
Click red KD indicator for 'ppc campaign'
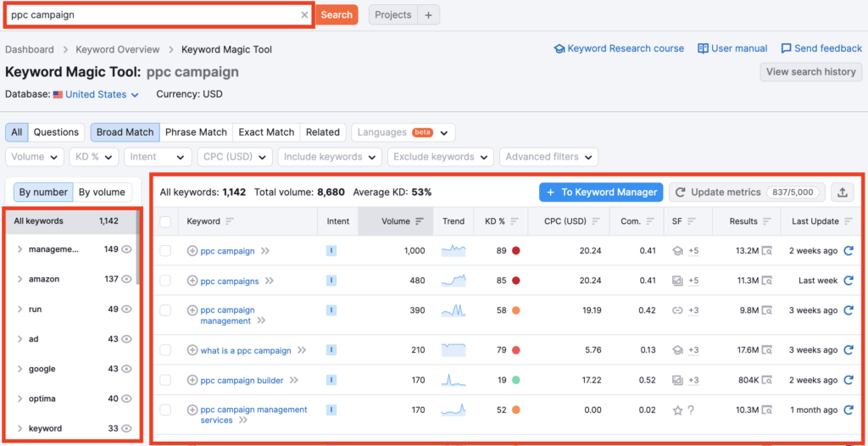pos(516,251)
